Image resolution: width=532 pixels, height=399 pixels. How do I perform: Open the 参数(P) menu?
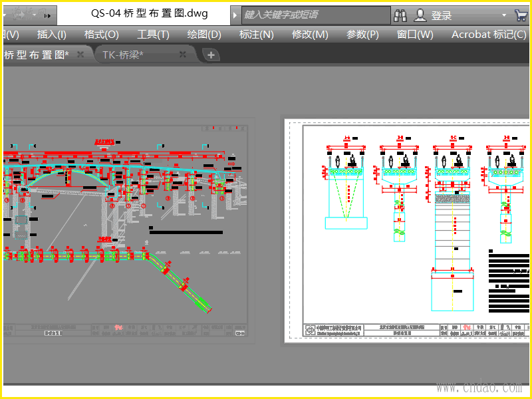click(362, 35)
